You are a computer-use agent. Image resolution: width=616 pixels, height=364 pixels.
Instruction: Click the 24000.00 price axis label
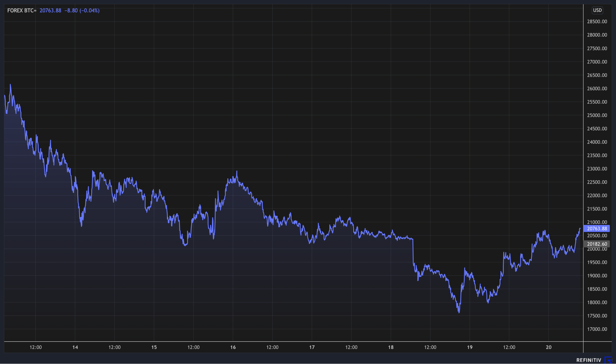(x=597, y=142)
